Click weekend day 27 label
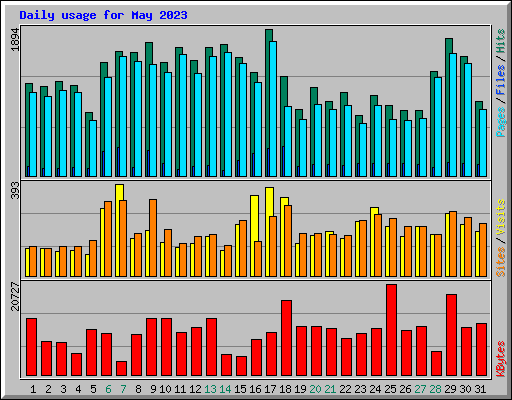 [420, 389]
